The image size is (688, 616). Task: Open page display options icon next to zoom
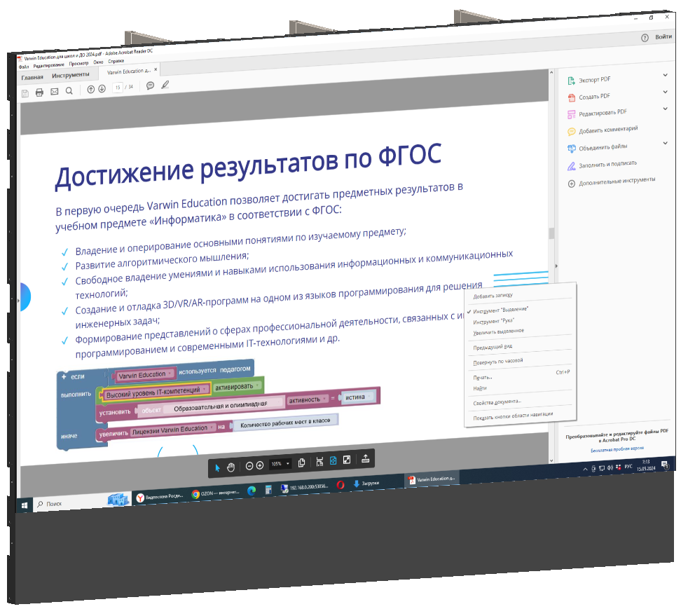301,463
